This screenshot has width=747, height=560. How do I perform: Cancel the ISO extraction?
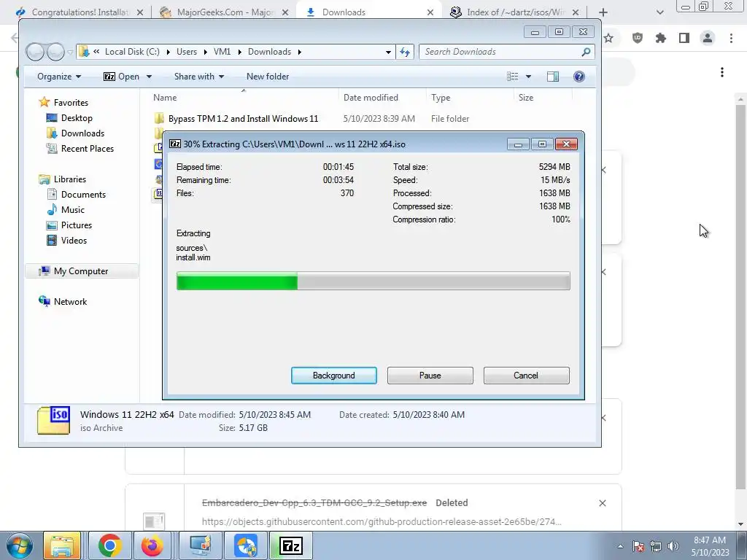pos(526,376)
